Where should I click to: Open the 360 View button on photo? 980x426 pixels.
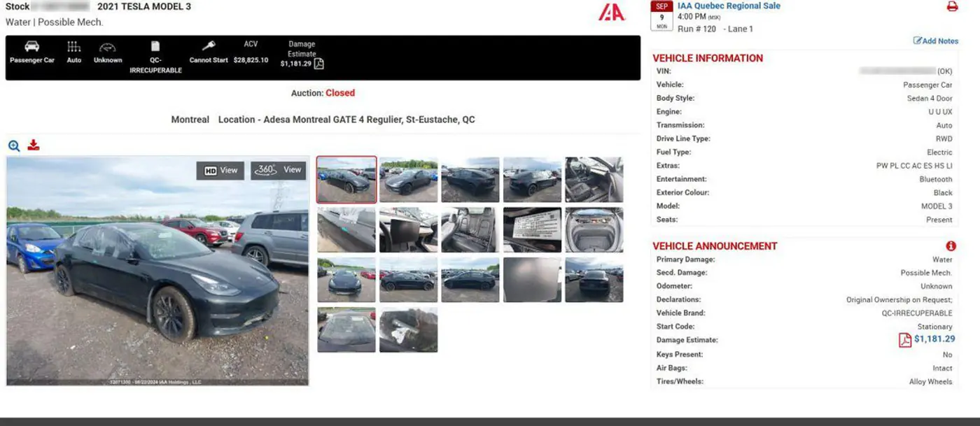tap(278, 171)
